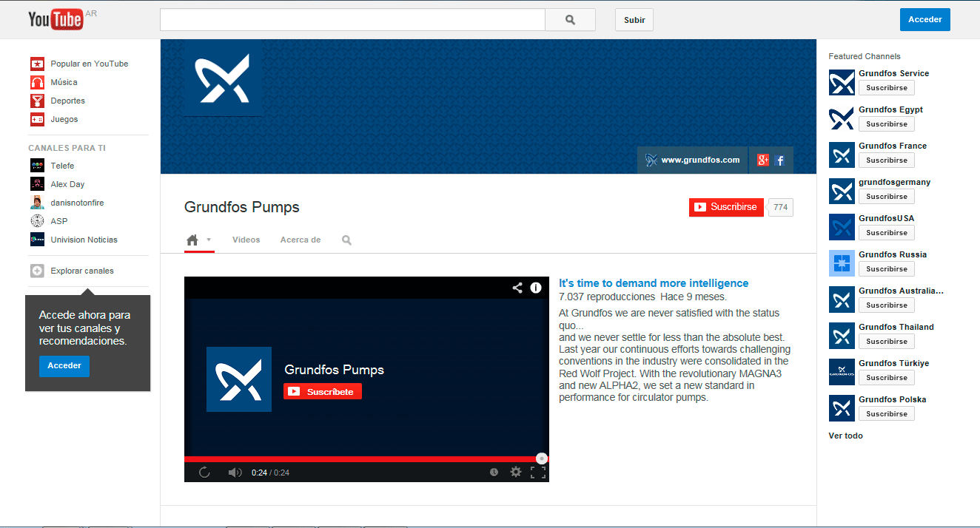Click the Watch Later clock icon
980x528 pixels.
[494, 472]
